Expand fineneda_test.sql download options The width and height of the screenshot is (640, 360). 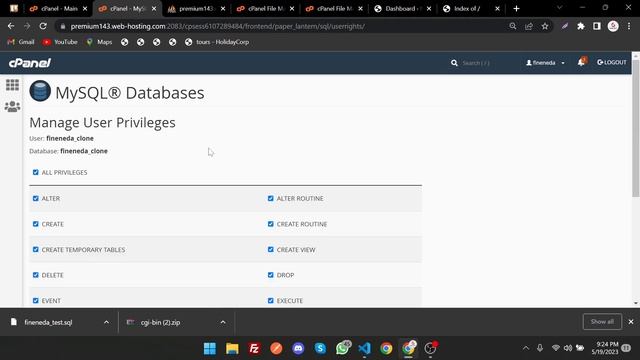pos(107,322)
